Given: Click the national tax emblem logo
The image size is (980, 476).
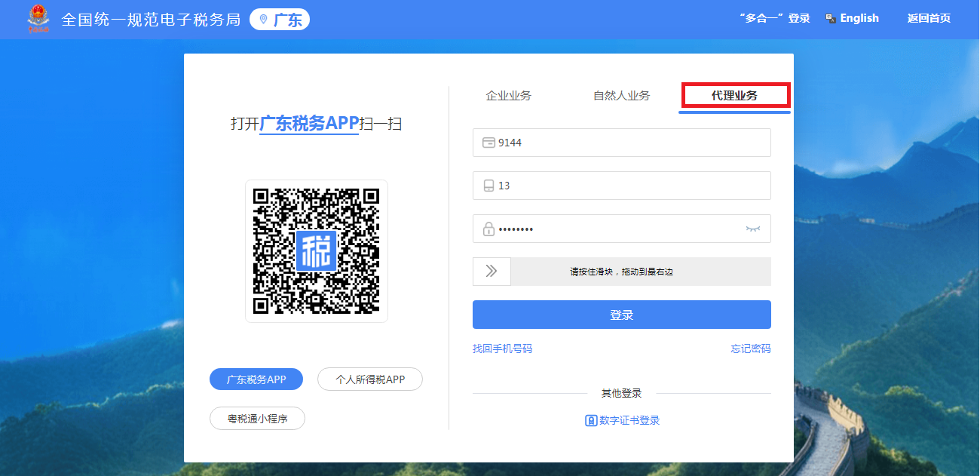Looking at the screenshot, I should coord(37,19).
